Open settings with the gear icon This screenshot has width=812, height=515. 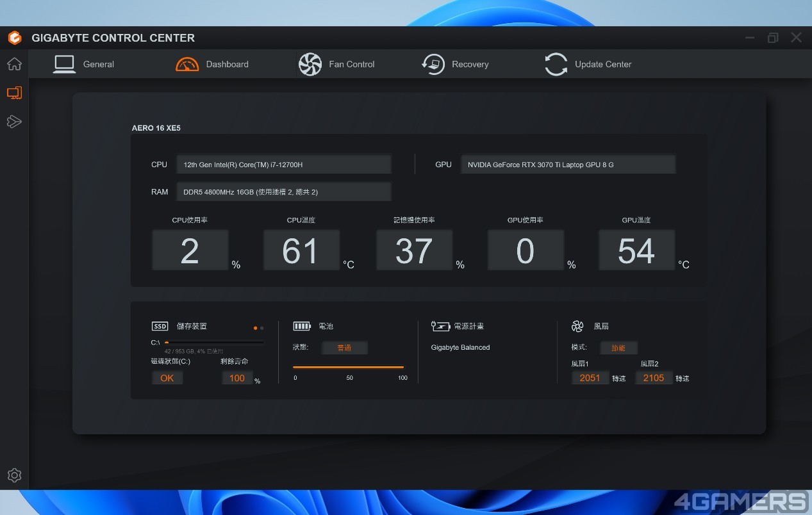coord(14,475)
